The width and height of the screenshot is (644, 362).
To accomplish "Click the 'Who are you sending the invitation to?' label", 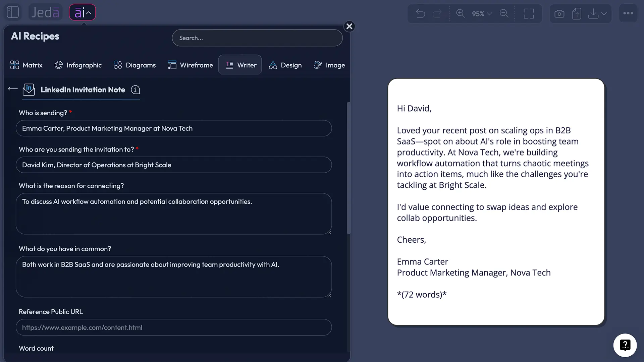I will pyautogui.click(x=76, y=149).
